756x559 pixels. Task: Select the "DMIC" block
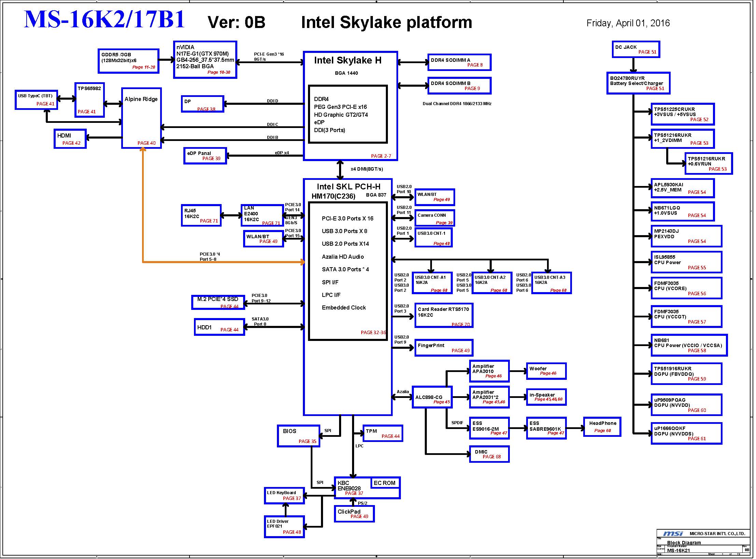(489, 454)
